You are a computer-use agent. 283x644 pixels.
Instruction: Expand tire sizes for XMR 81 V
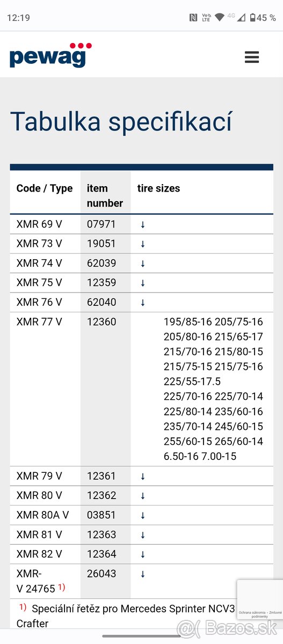point(143,535)
